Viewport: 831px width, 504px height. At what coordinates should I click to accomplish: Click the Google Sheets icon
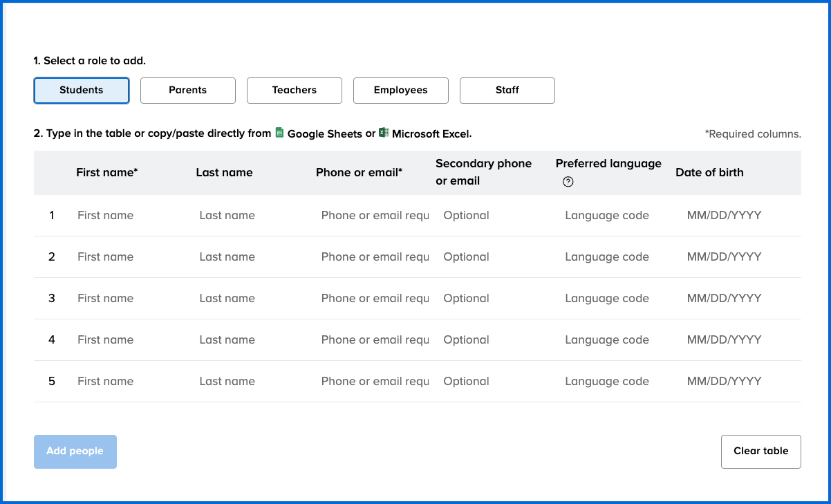(280, 133)
